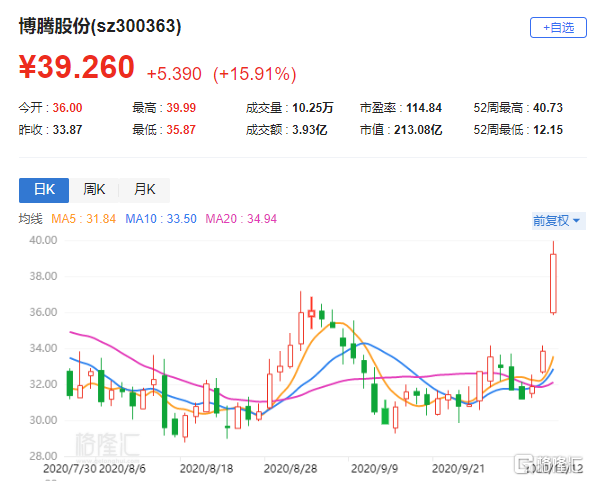Click 昨收 value 33.87

(x=67, y=130)
